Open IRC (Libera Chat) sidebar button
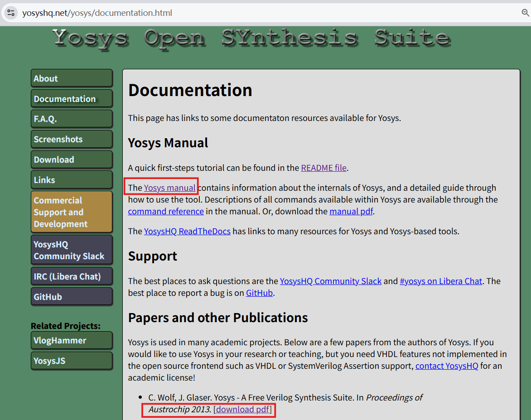 (x=72, y=276)
